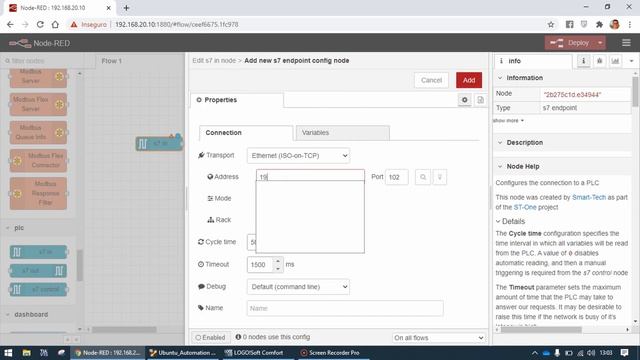The image size is (640, 360).
Task: Collapse the Details section
Action: [510, 221]
